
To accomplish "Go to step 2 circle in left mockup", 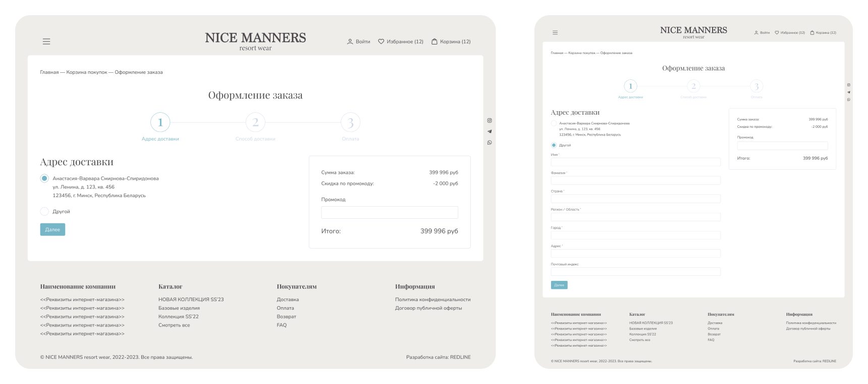I will [x=255, y=122].
